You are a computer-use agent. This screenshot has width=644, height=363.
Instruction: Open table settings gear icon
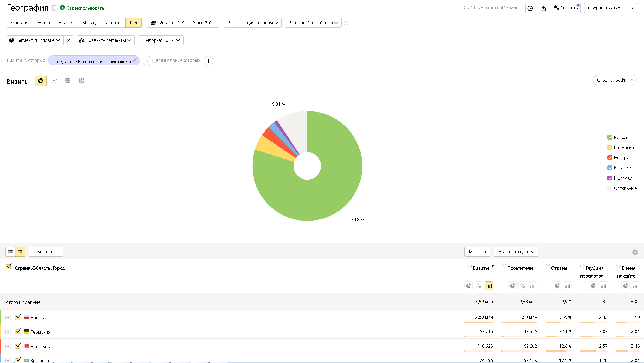tap(635, 252)
